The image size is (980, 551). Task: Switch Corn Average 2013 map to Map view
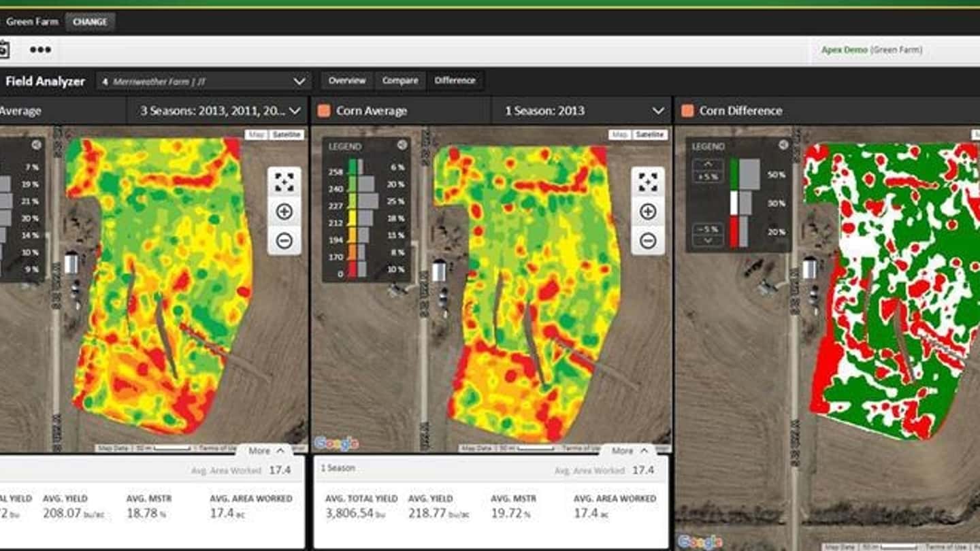620,135
